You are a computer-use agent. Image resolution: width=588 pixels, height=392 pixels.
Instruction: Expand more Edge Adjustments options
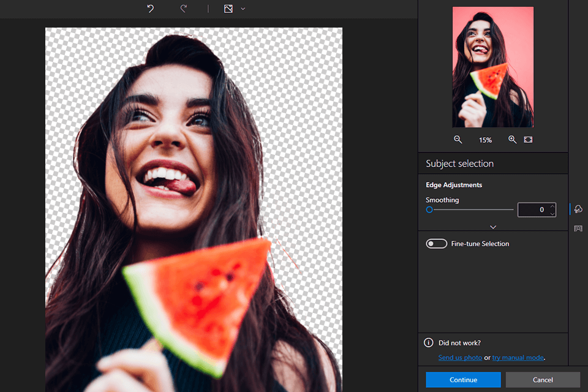click(493, 227)
